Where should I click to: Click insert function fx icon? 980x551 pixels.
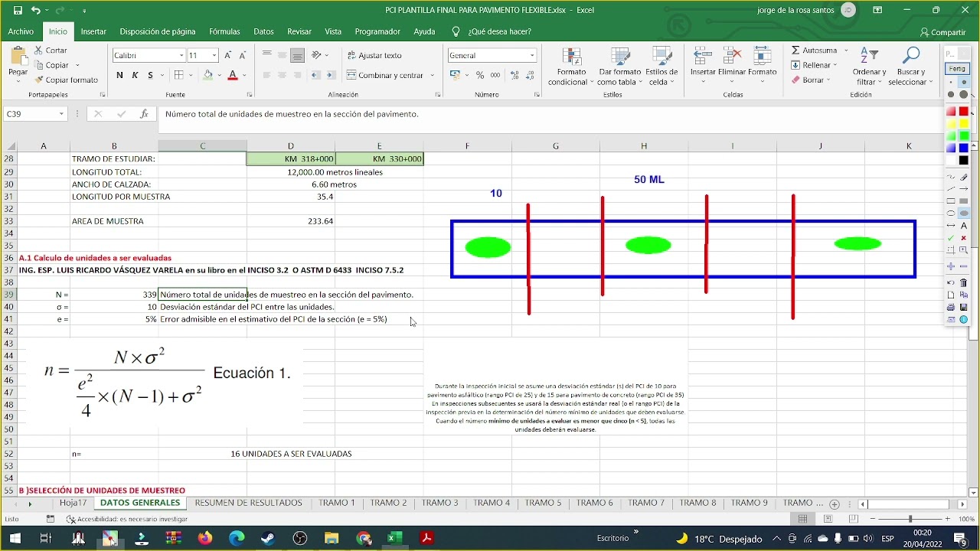coord(143,113)
